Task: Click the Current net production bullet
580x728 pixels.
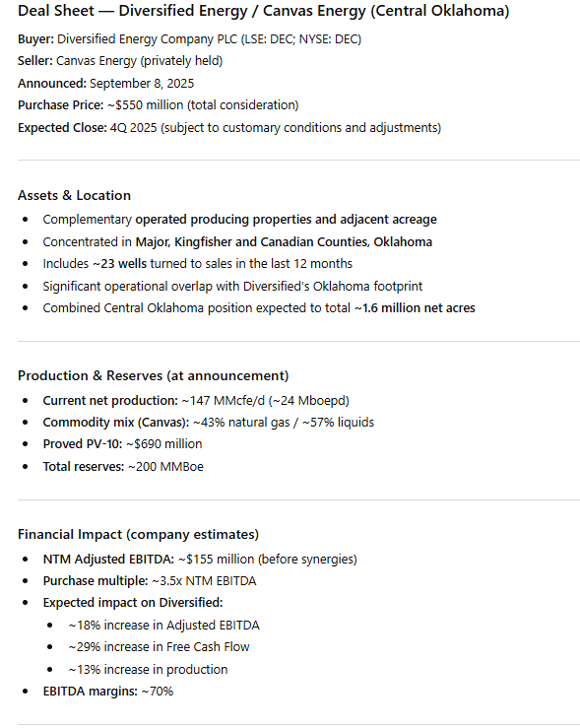Action: coord(196,400)
